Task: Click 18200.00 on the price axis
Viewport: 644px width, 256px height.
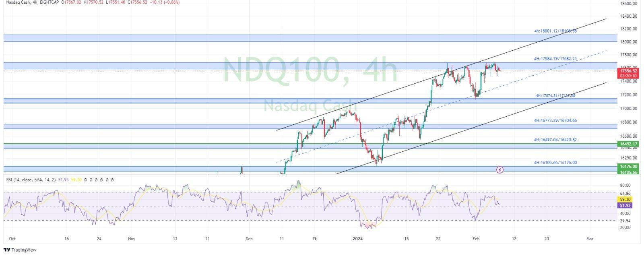Action: [629, 29]
